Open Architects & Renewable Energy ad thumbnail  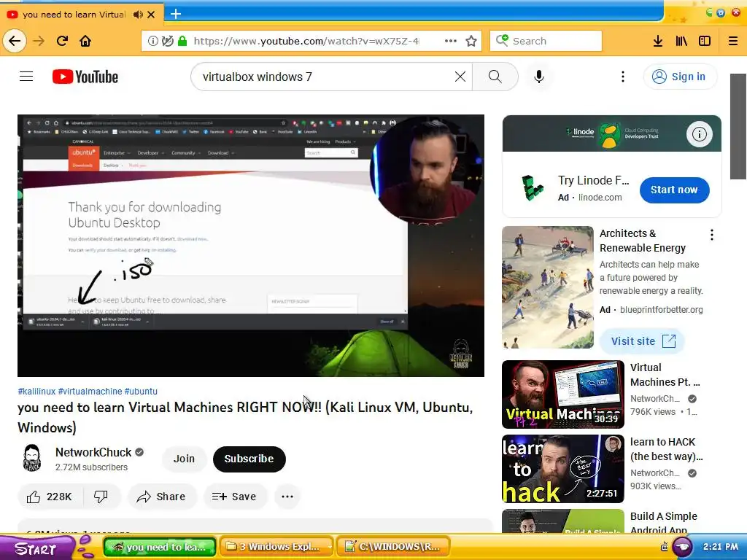coord(547,287)
